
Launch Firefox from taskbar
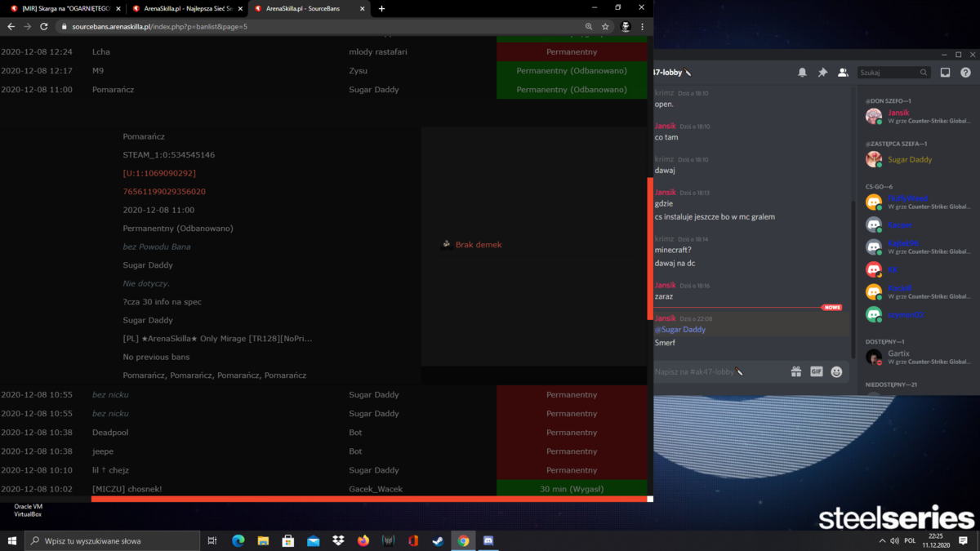363,540
